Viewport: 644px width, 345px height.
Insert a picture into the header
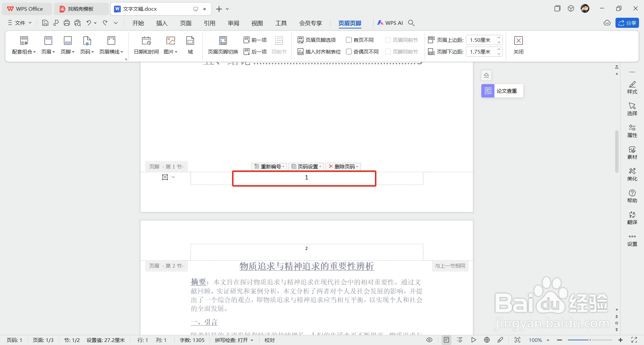point(170,45)
